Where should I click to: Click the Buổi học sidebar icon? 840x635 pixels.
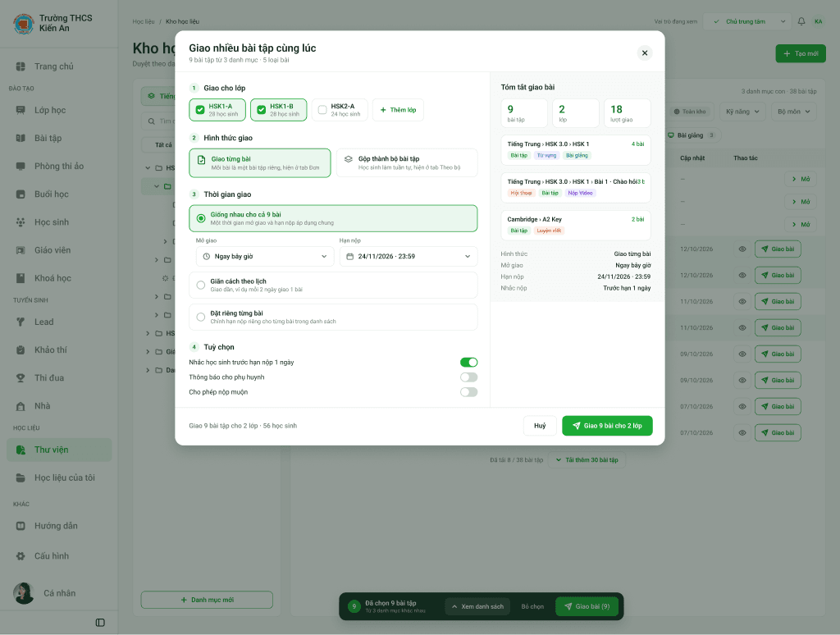(21, 194)
